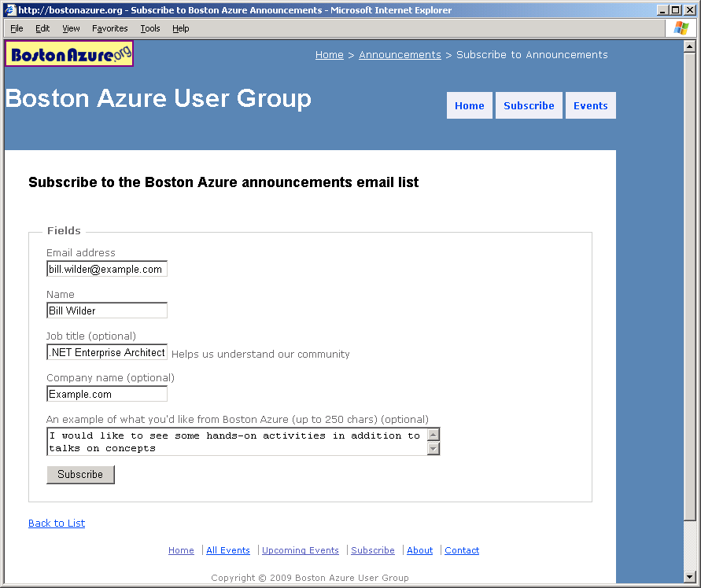Screen dimensions: 701x588
Task: Click the Contact footer link
Action: (462, 550)
